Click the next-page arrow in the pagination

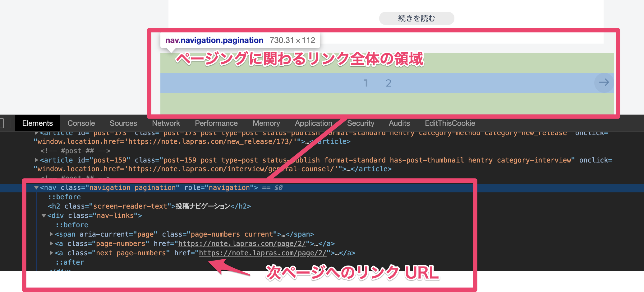click(x=604, y=82)
